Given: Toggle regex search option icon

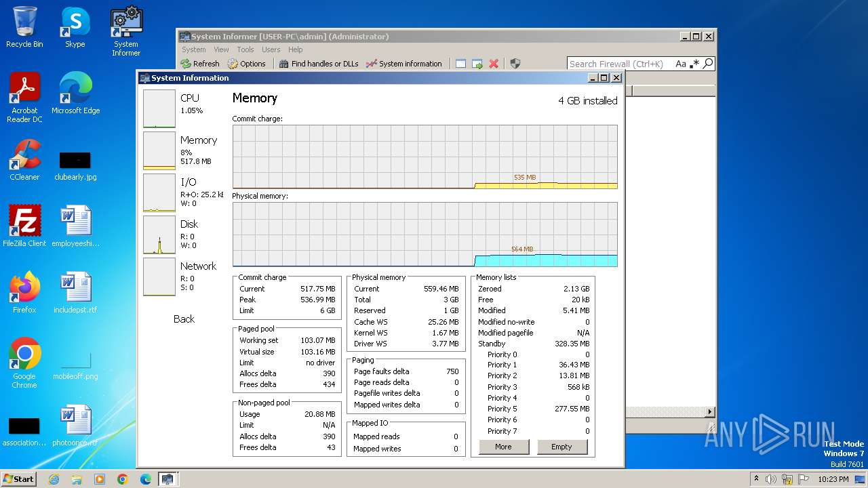Looking at the screenshot, I should 694,64.
